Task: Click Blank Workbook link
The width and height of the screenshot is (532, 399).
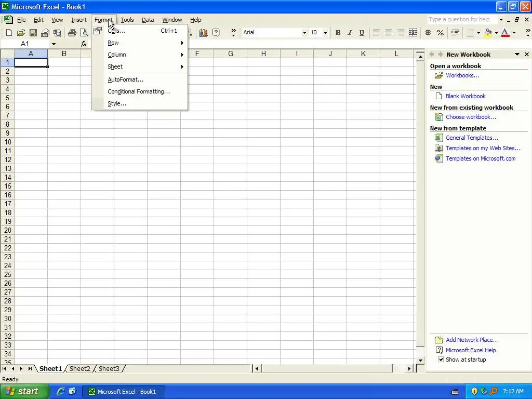Action: pyautogui.click(x=465, y=96)
